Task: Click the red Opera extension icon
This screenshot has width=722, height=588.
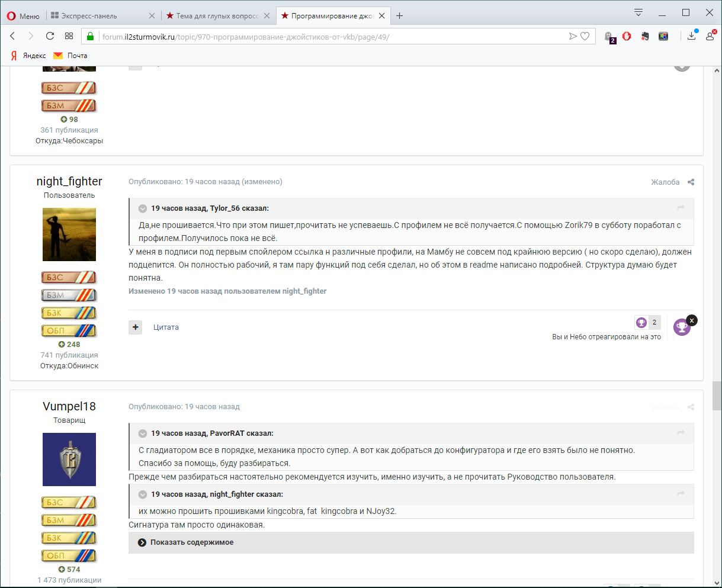Action: pos(627,36)
